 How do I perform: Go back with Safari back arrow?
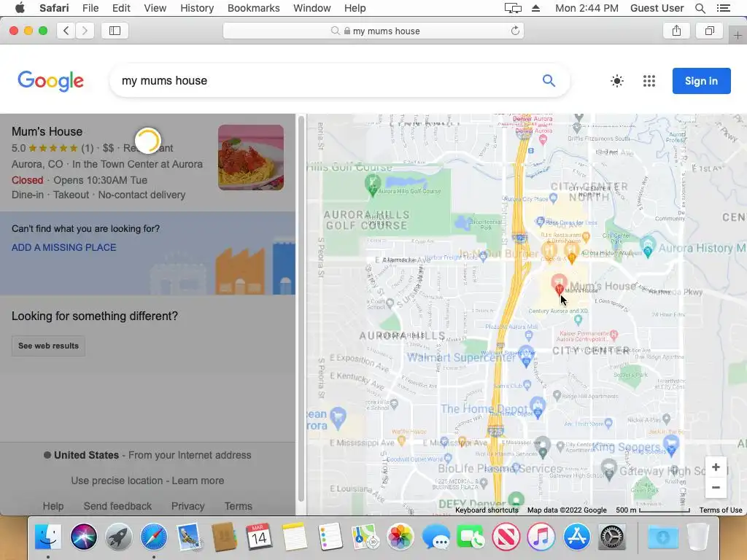click(66, 31)
